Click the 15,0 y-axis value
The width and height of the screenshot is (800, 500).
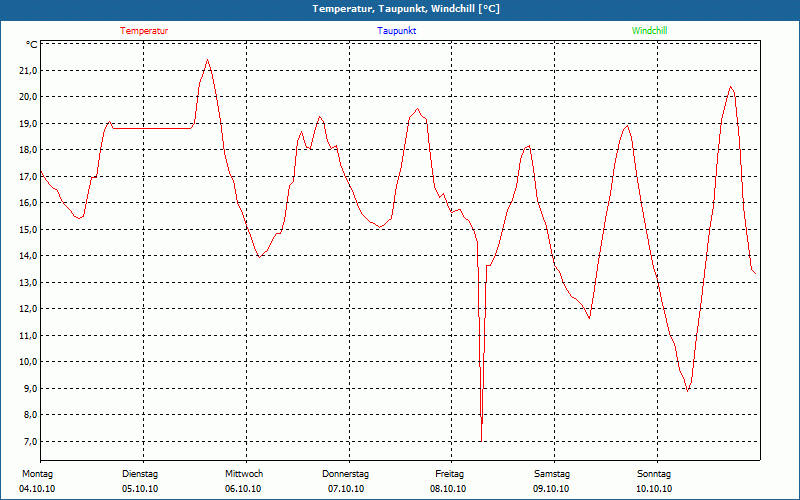point(29,230)
